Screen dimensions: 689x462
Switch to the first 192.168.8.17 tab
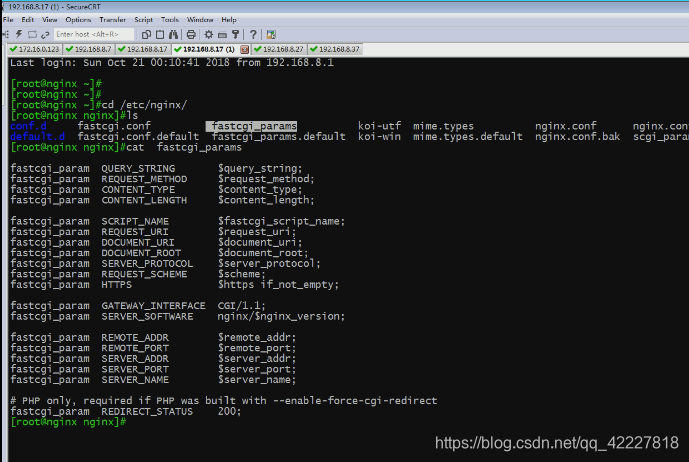(143, 49)
